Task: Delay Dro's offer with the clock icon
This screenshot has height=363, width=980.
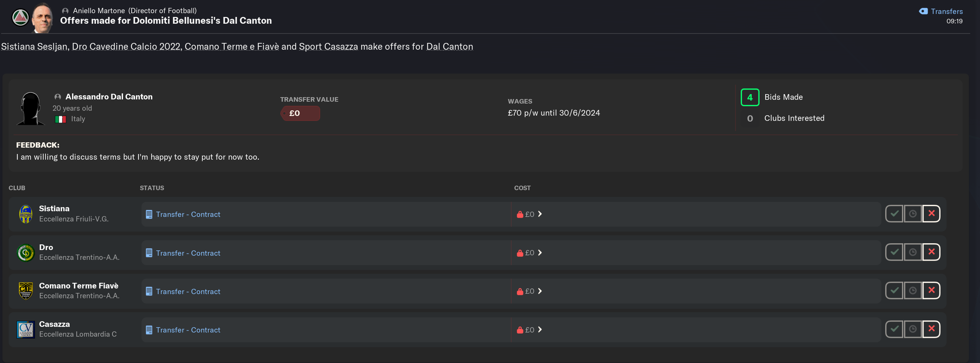Action: pyautogui.click(x=913, y=252)
